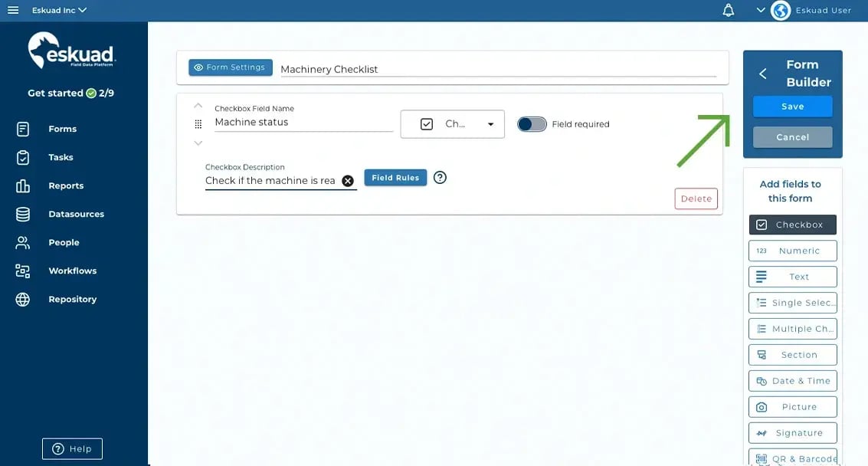Click the drag handle of Machine status field
The height and width of the screenshot is (466, 868).
198,124
